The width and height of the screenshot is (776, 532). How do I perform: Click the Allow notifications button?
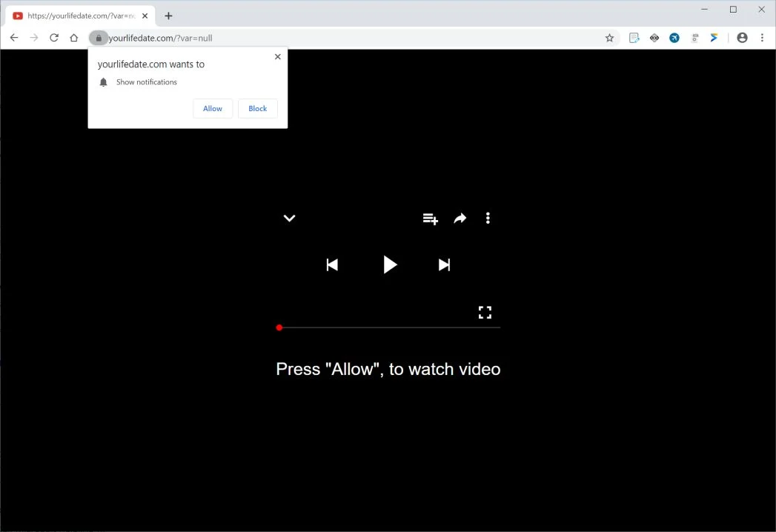coord(212,108)
